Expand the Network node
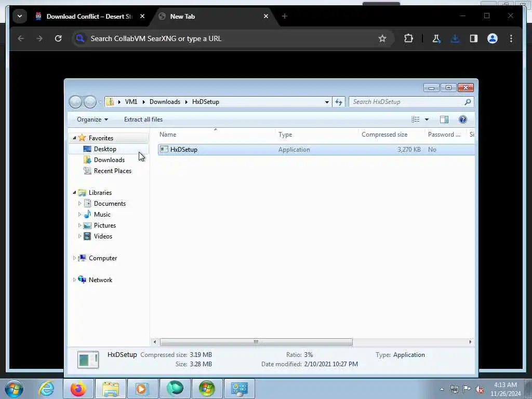The width and height of the screenshot is (532, 399). click(x=74, y=280)
